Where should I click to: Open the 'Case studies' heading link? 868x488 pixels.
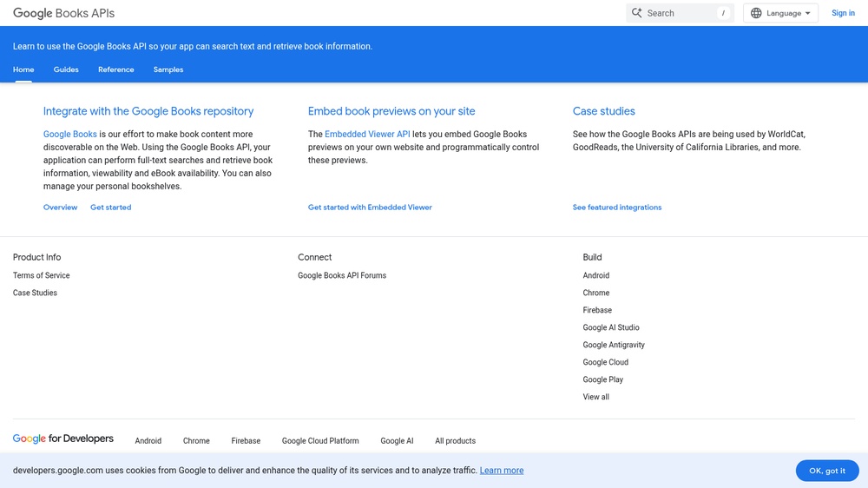(603, 111)
